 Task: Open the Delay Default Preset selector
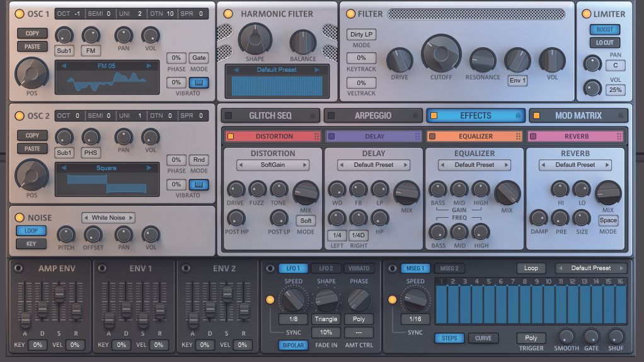point(373,164)
